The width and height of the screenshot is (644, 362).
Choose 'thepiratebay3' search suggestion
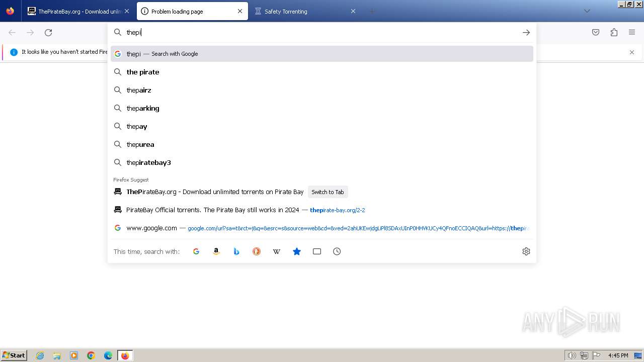click(322, 162)
